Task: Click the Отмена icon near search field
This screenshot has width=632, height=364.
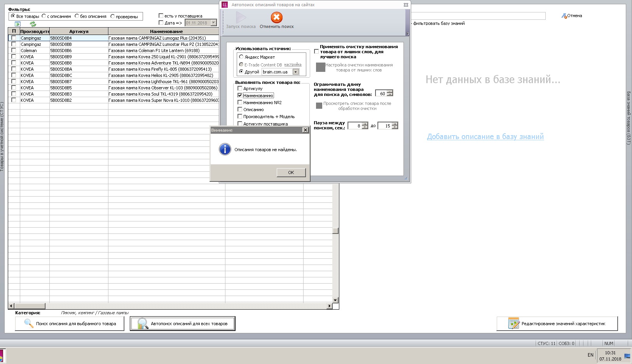Action: coord(564,16)
